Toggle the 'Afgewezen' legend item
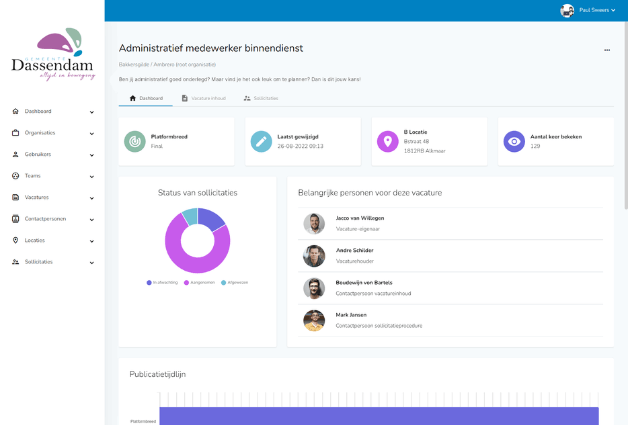Viewport: 628px width, 425px height. coord(236,282)
